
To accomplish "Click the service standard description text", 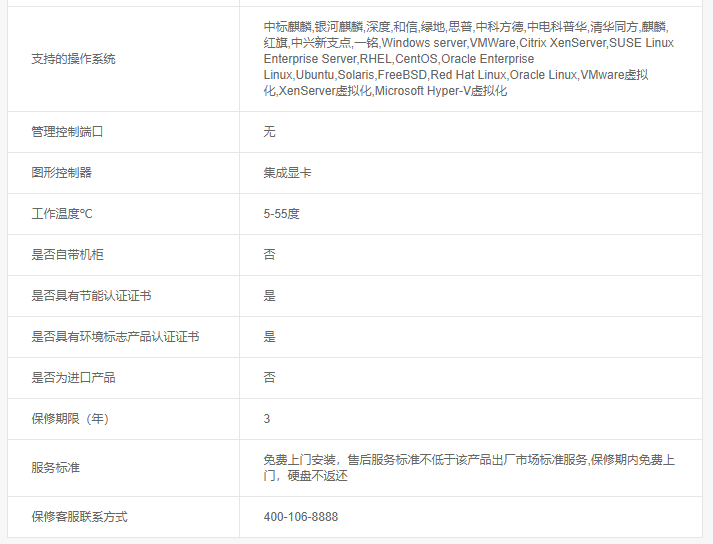I will pyautogui.click(x=469, y=468).
